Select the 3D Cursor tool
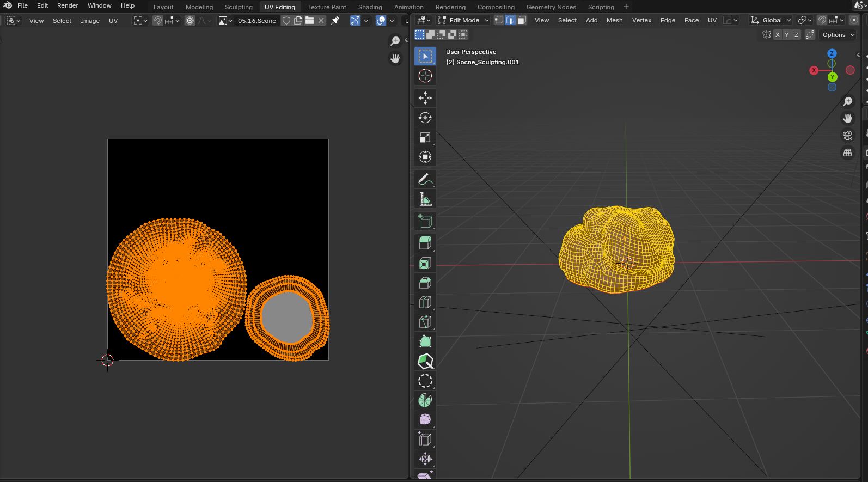Screen dimensions: 868x482 pyautogui.click(x=425, y=76)
